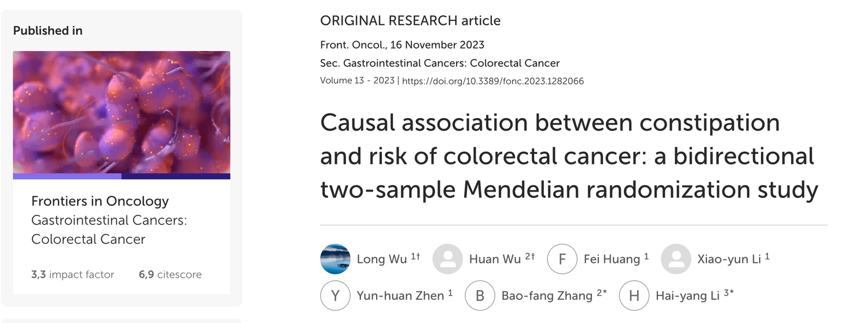868x323 pixels.
Task: Open author Huan Wu's name link
Action: click(x=496, y=259)
